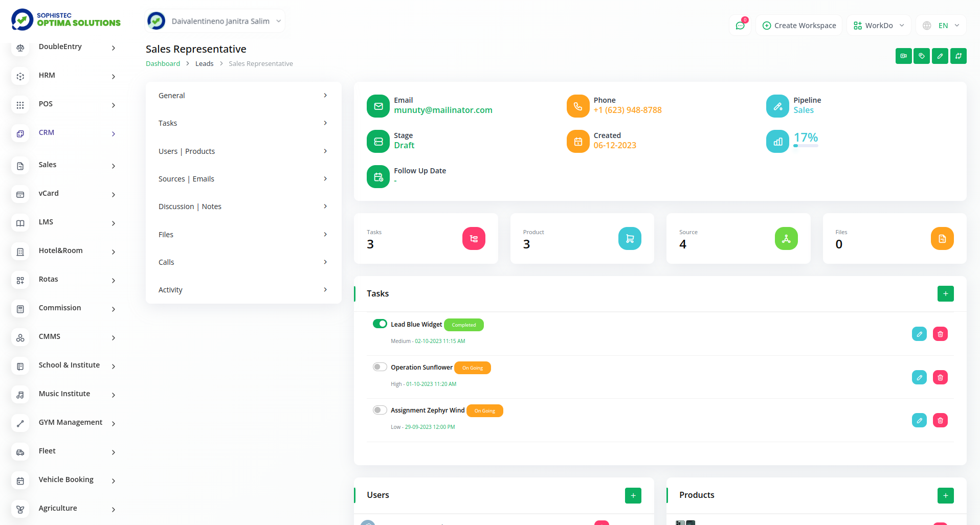The width and height of the screenshot is (980, 525).
Task: Enable the Assignment Zephyr Wind task toggle
Action: click(380, 410)
